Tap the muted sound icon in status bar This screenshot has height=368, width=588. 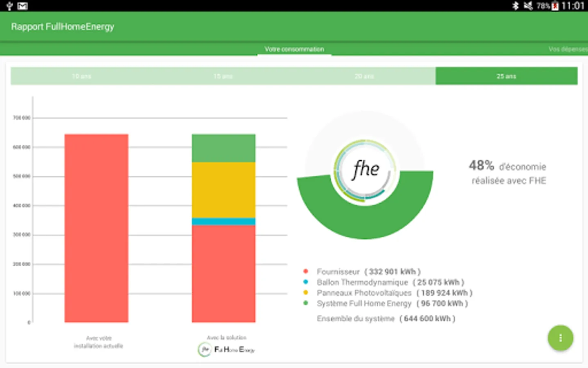point(528,6)
